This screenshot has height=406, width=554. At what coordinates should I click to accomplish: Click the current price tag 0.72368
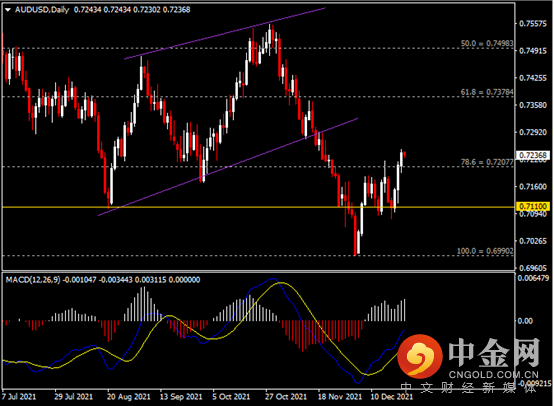[x=533, y=155]
